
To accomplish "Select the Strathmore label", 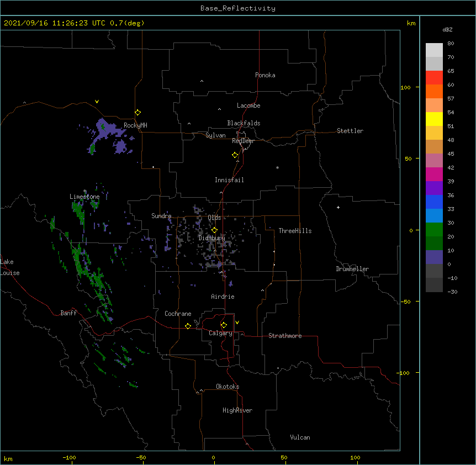I will [x=285, y=336].
